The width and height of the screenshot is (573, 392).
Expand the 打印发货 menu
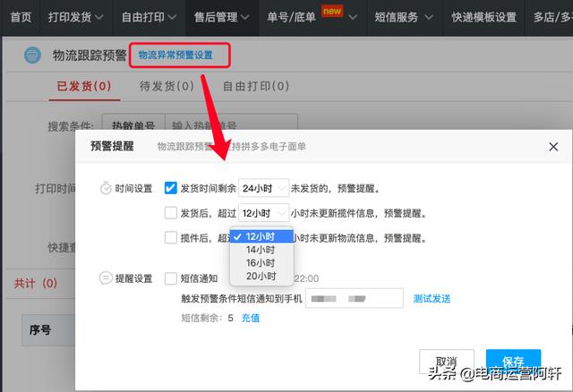tap(75, 17)
